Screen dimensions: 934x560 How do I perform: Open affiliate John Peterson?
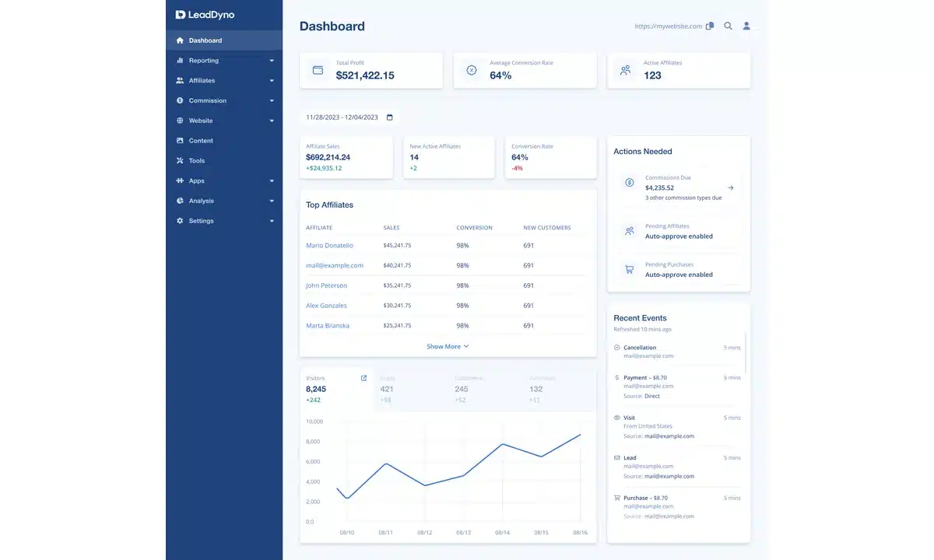[x=326, y=285]
